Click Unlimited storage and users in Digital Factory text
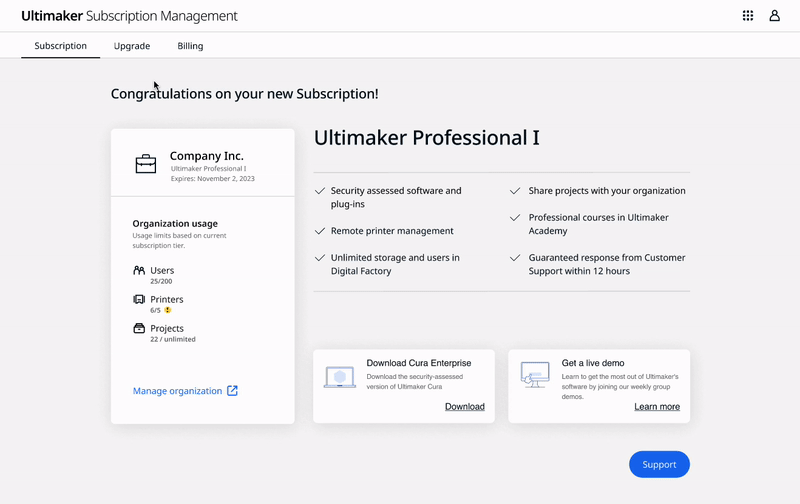 (x=395, y=264)
